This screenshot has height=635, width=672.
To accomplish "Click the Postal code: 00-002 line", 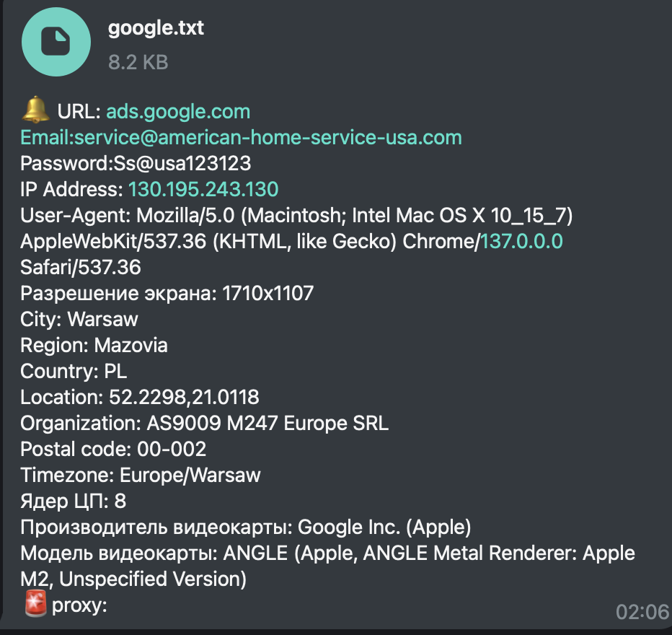I will tap(113, 449).
